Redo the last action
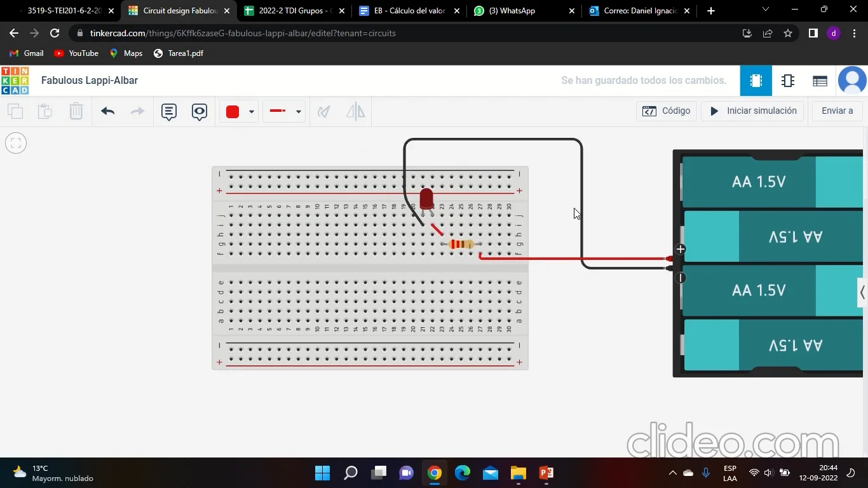The height and width of the screenshot is (488, 868). 137,111
